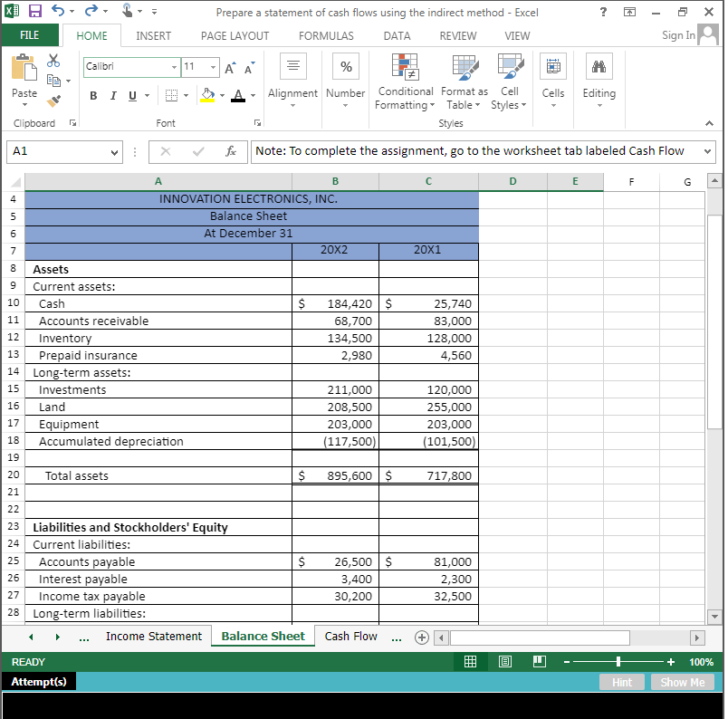Click the Show Me button

click(683, 682)
